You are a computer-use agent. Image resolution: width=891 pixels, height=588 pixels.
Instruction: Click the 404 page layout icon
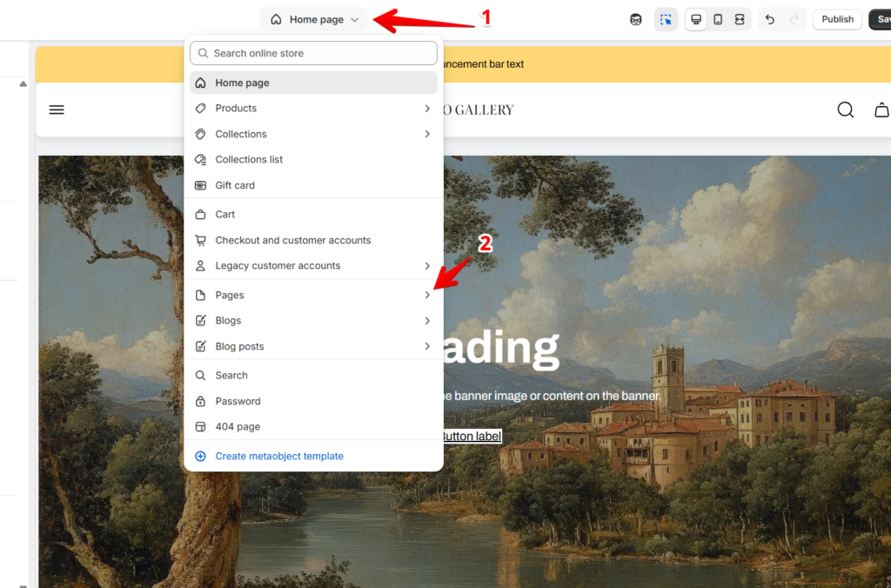click(x=201, y=427)
